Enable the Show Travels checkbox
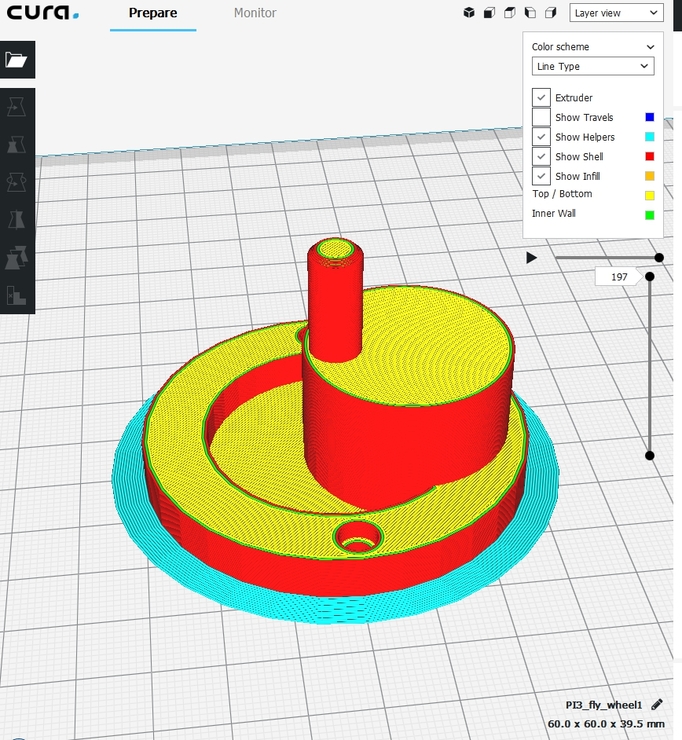Viewport: 682px width, 740px height. click(x=541, y=118)
